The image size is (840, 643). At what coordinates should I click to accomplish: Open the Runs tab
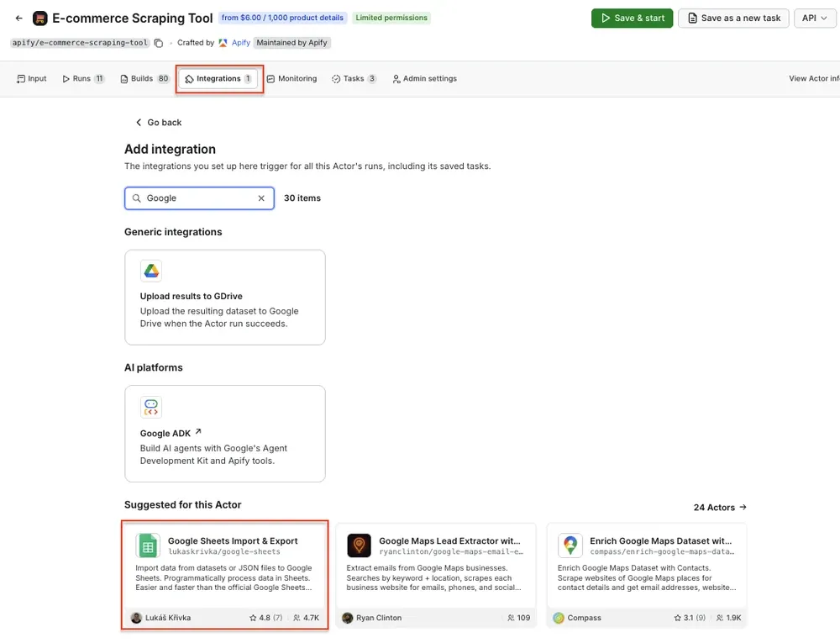tap(83, 79)
